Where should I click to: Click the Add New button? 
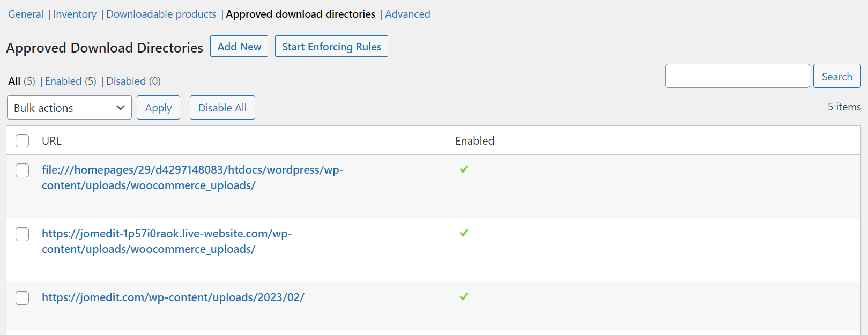[x=239, y=46]
